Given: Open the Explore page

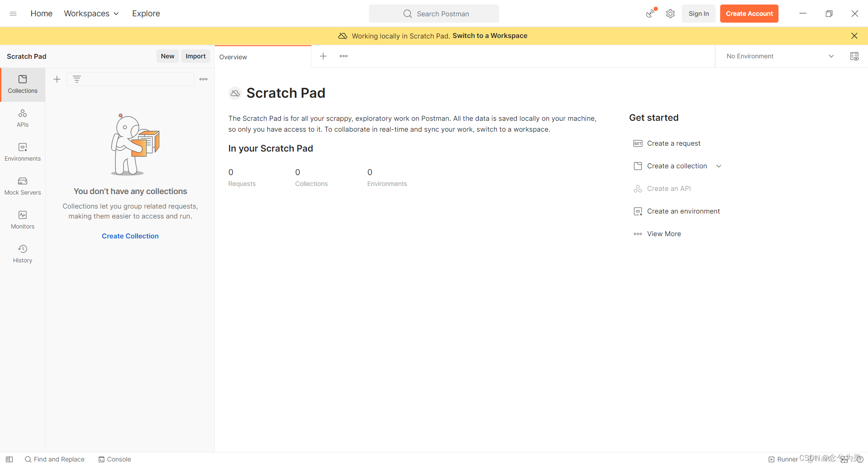Looking at the screenshot, I should click(146, 14).
